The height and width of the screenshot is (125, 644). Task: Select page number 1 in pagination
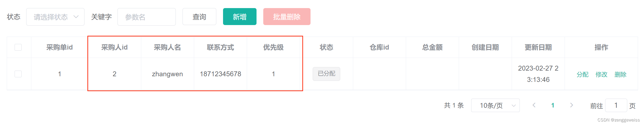point(553,105)
